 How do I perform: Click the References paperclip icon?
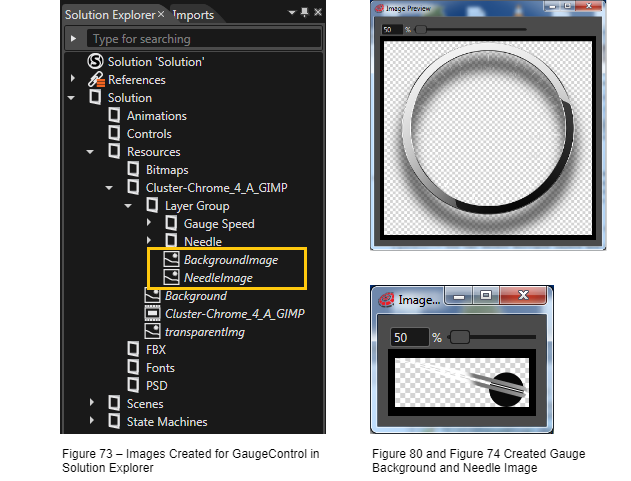(x=96, y=80)
